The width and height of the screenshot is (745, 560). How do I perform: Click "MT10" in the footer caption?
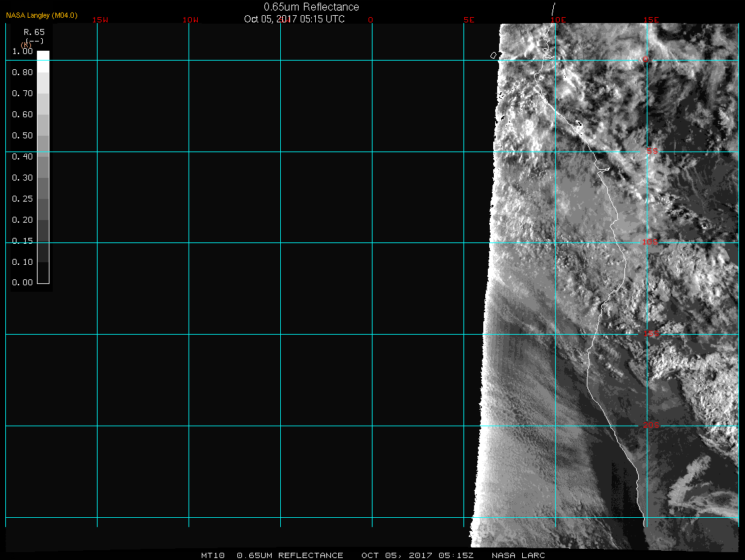coord(213,555)
